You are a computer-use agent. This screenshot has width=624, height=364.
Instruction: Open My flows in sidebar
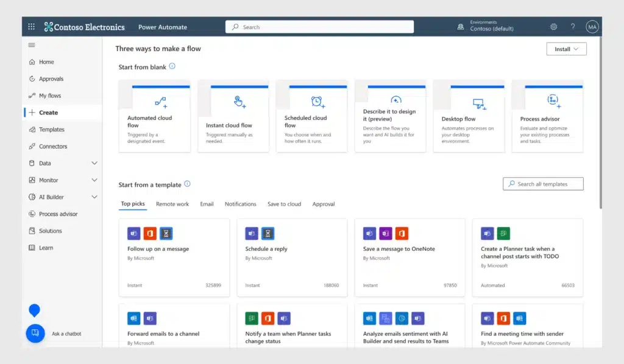(50, 96)
